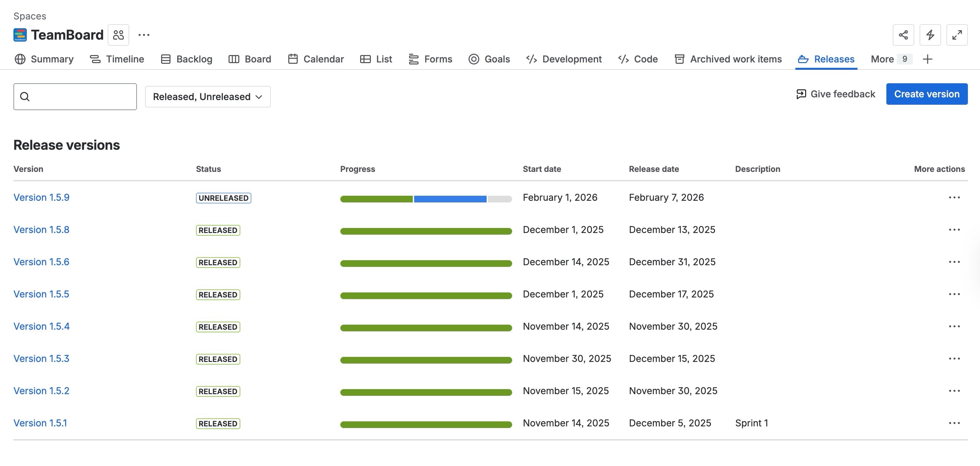Switch to the Summary tab
This screenshot has height=466, width=980.
pyautogui.click(x=44, y=59)
